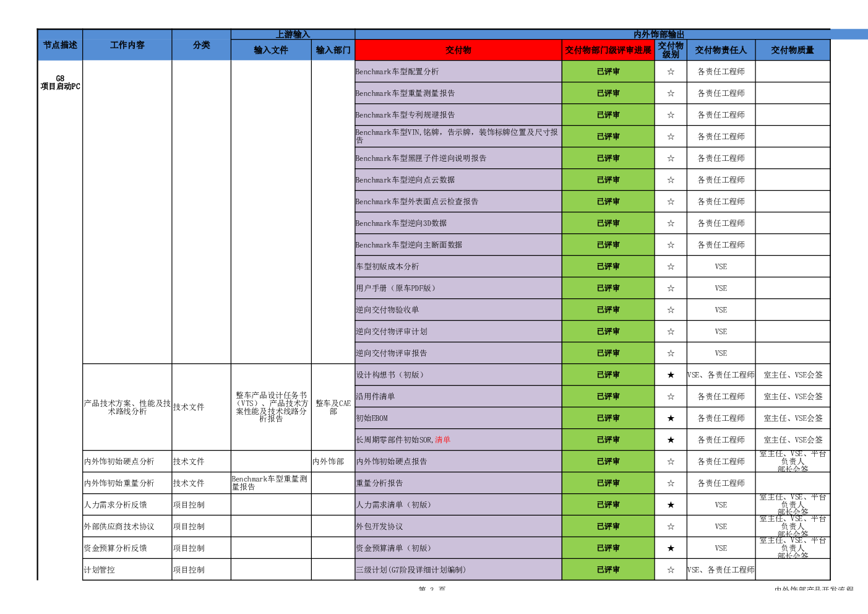Select the 内外饰初始硬点报告 deliverable cell
Image resolution: width=868 pixels, height=614 pixels.
coord(458,462)
